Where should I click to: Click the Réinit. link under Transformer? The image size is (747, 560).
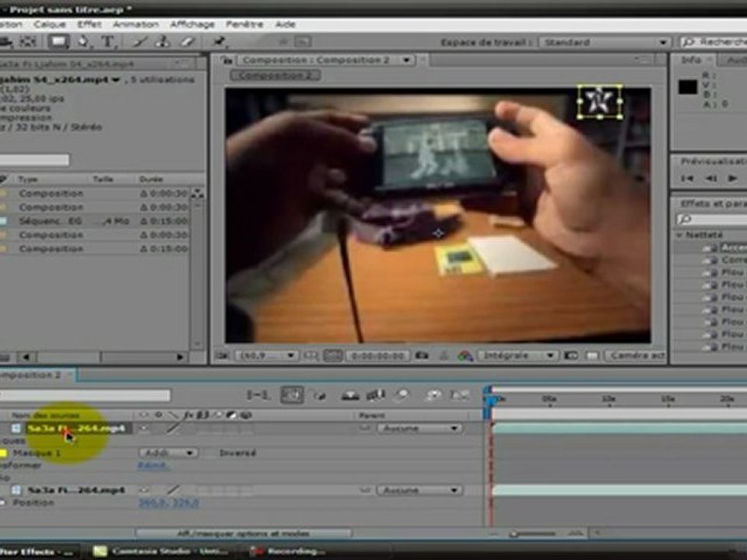(x=153, y=465)
